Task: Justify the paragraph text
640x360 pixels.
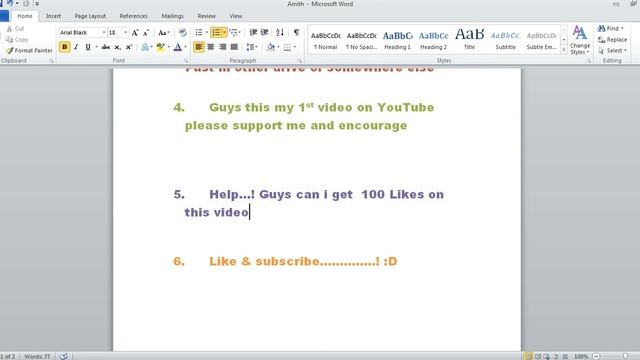Action: tap(234, 47)
